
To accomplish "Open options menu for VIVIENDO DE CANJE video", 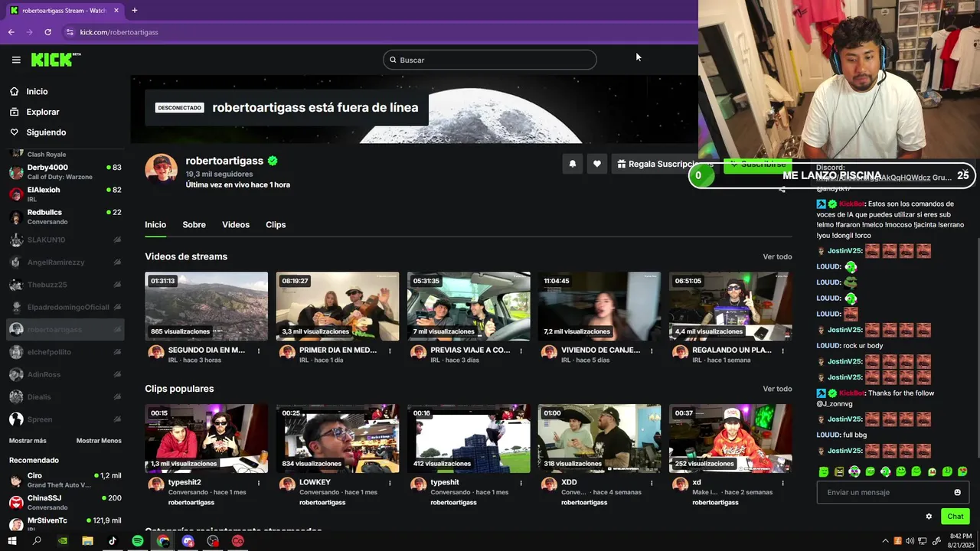I will click(x=652, y=351).
